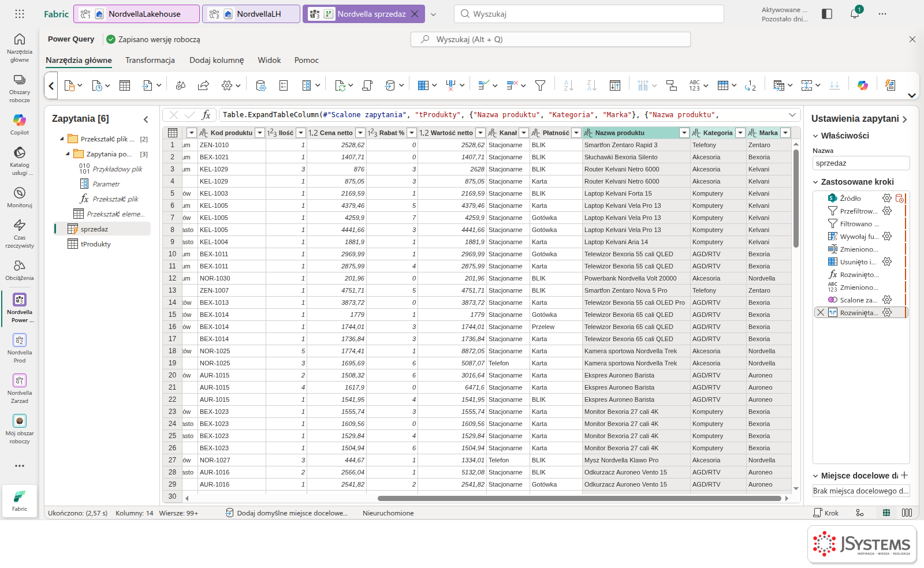The width and height of the screenshot is (924, 568).
Task: Sort descending with the Z-A icon
Action: (591, 85)
